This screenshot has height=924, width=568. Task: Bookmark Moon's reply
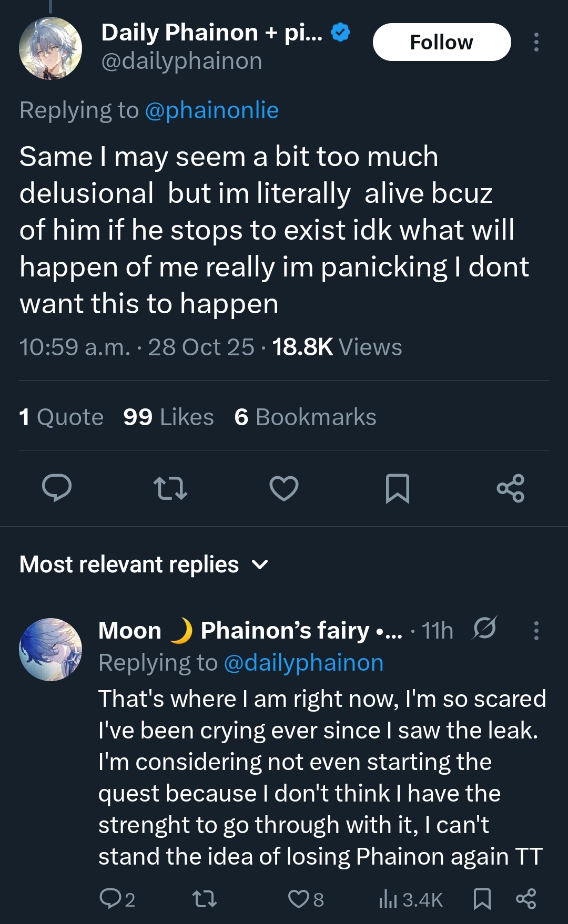(482, 899)
